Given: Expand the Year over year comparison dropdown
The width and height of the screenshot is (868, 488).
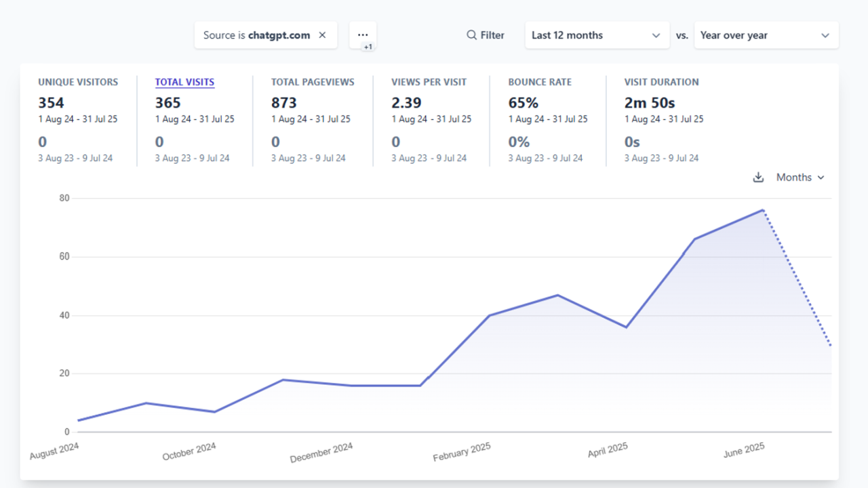Looking at the screenshot, I should click(766, 35).
